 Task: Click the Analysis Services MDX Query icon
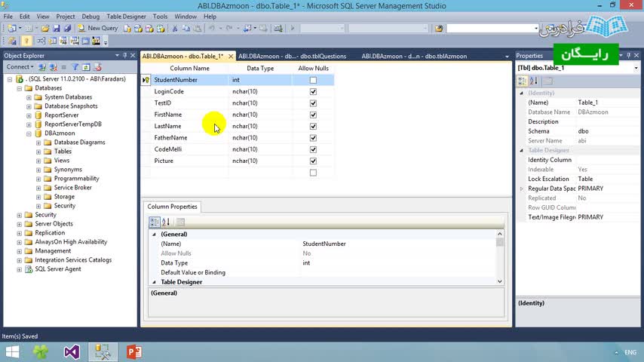tap(139, 29)
